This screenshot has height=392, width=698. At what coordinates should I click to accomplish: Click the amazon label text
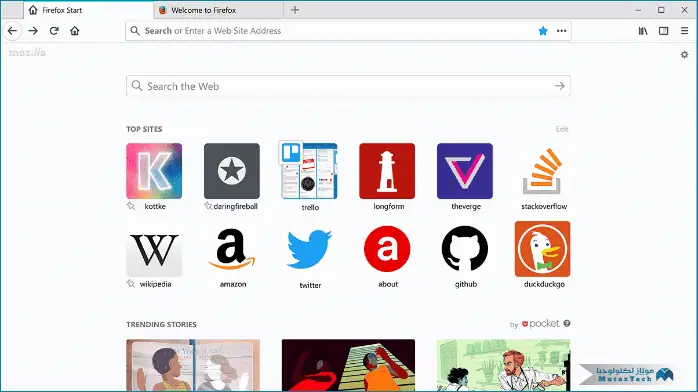233,284
